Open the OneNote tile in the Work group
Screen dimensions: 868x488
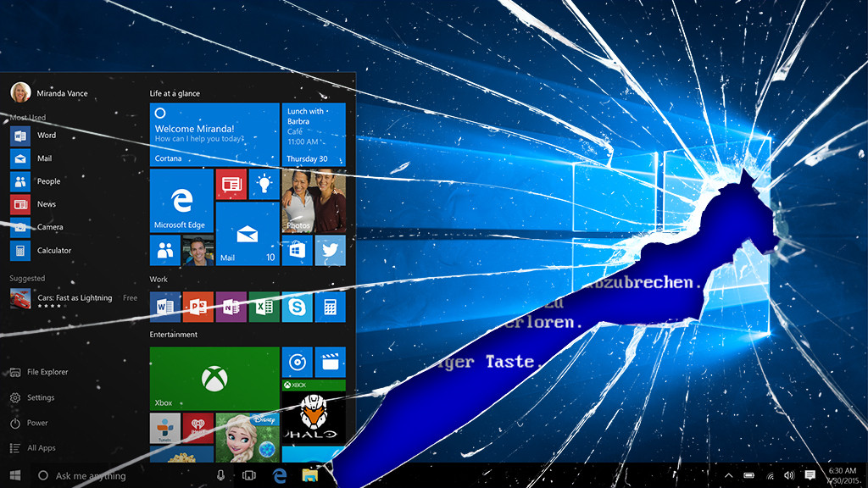click(x=231, y=307)
